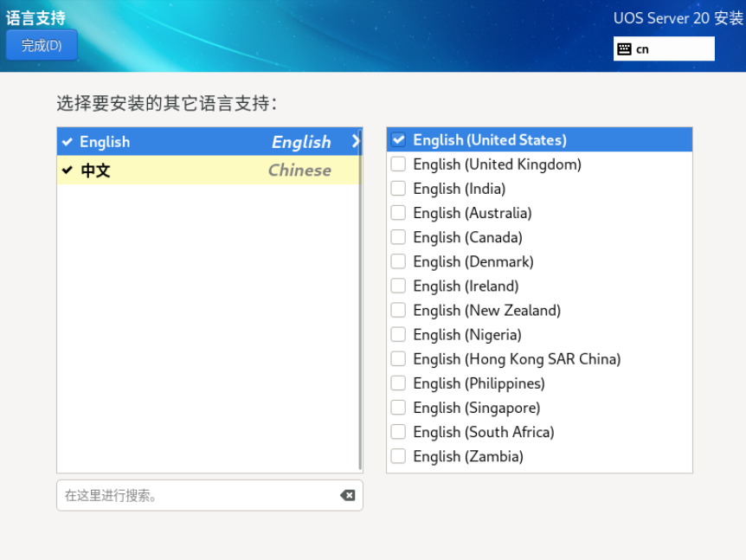The width and height of the screenshot is (746, 560).
Task: Select the 中文 Chinese language row
Action: tap(209, 171)
